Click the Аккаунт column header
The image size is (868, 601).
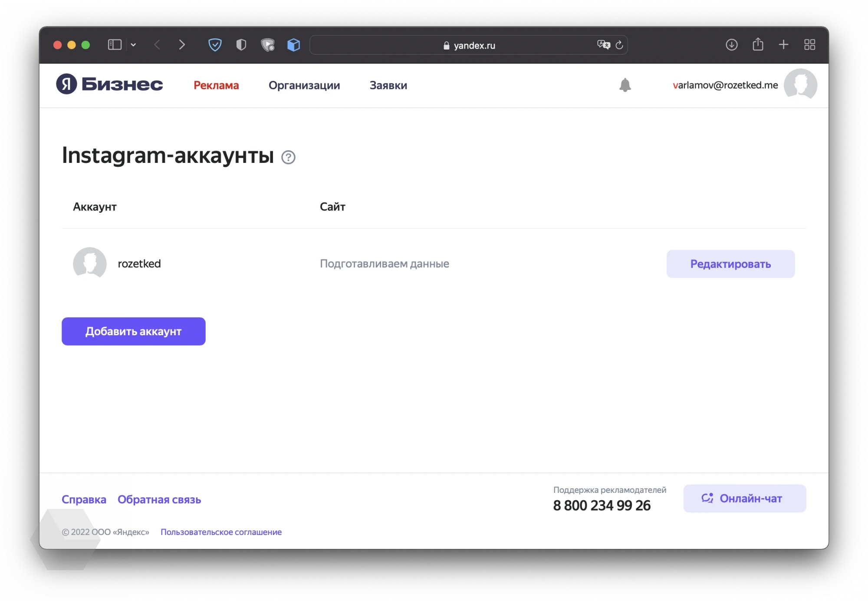point(95,207)
